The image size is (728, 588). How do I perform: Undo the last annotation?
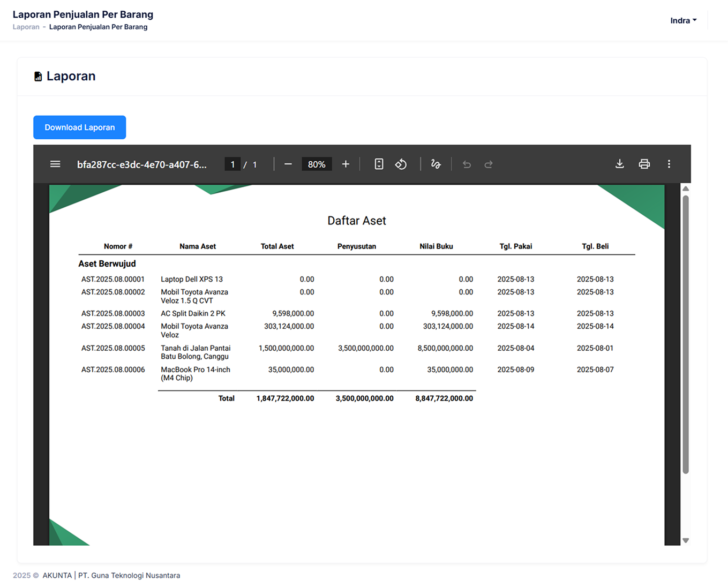tap(467, 164)
